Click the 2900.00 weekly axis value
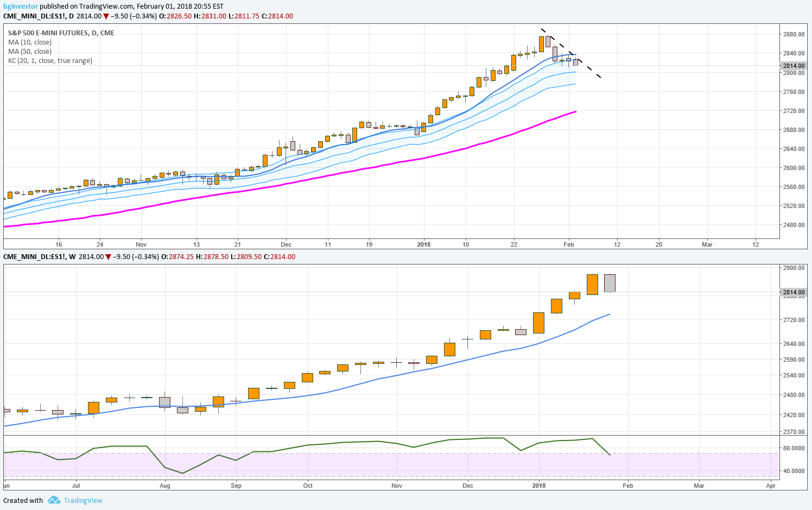The height and width of the screenshot is (510, 812). [794, 268]
